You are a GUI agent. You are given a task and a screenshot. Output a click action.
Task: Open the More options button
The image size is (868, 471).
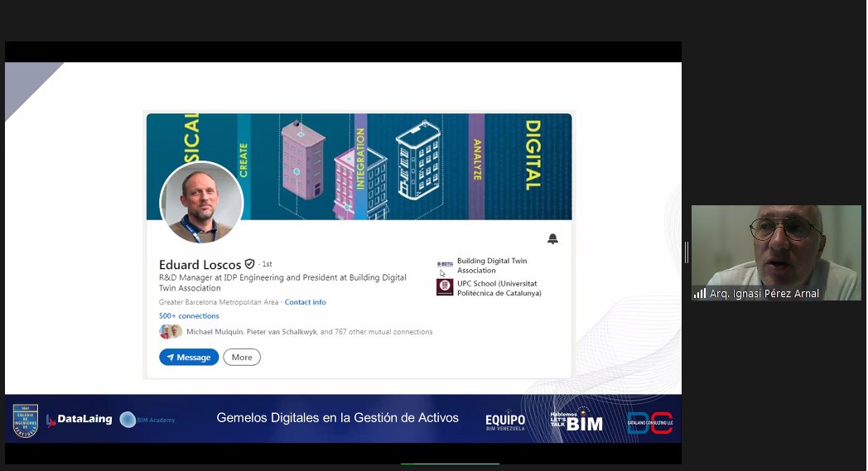click(x=242, y=357)
